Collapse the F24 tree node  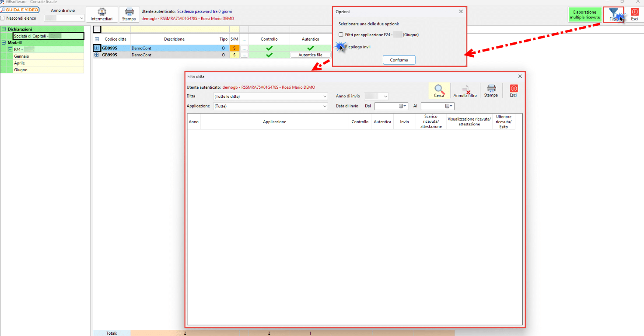click(10, 49)
